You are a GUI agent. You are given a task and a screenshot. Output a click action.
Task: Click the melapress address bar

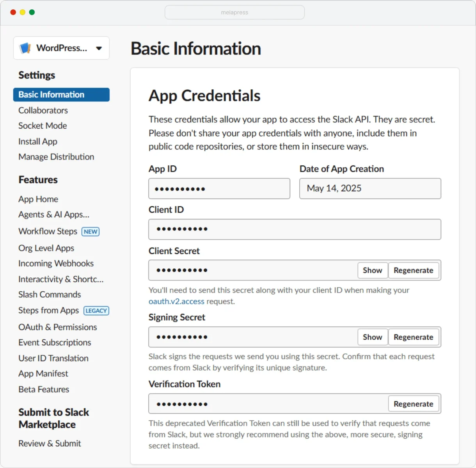tap(234, 12)
